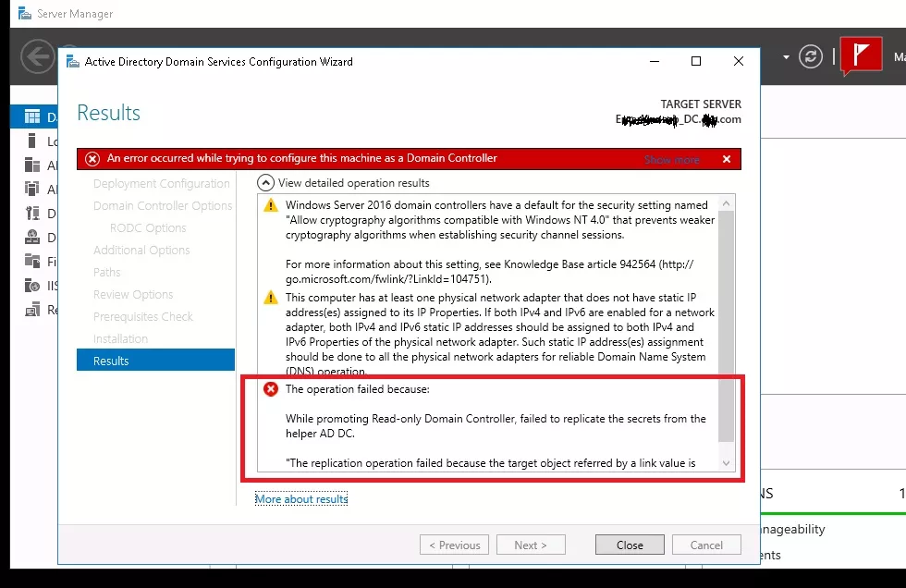Click the results scrollbar up arrow
The width and height of the screenshot is (906, 588).
coord(727,203)
